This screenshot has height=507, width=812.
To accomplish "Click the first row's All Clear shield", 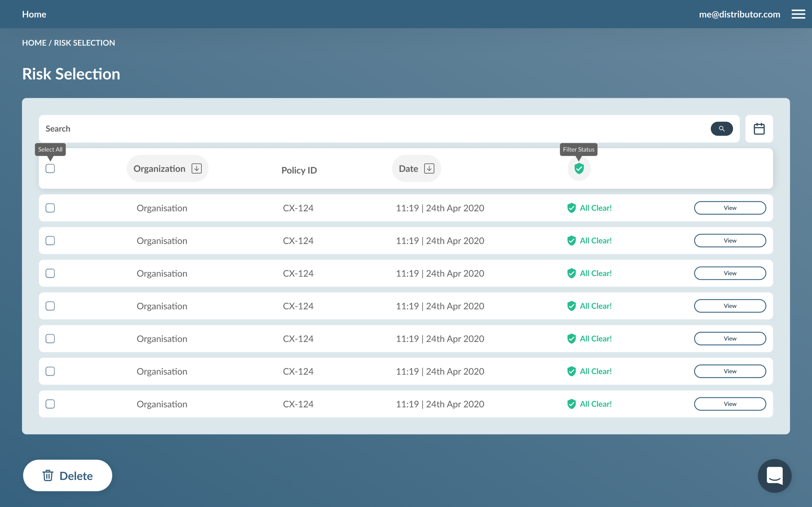I will (572, 208).
